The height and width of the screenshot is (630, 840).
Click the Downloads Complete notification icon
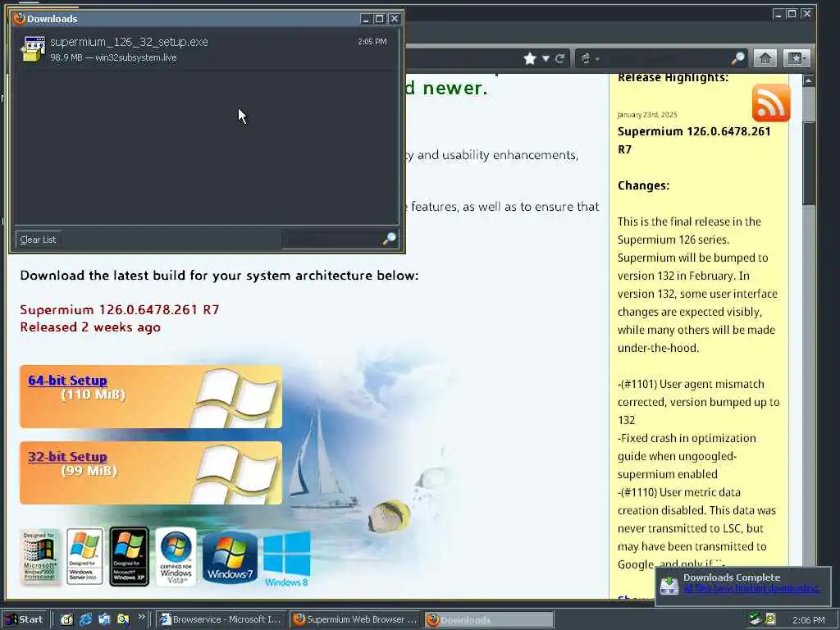669,585
